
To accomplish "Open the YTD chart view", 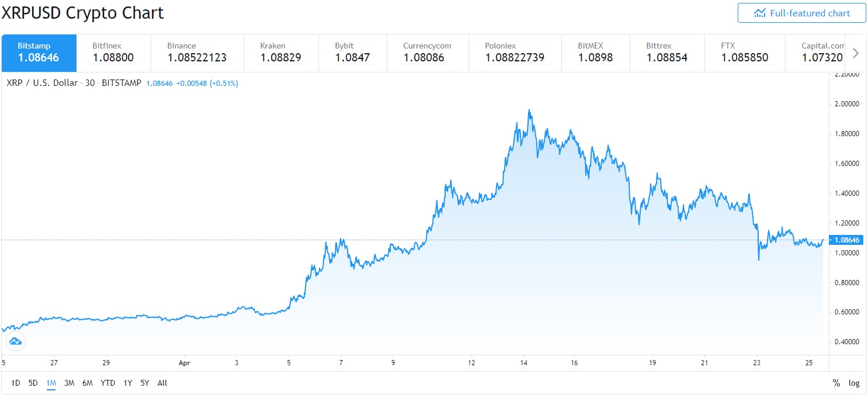I will pyautogui.click(x=107, y=383).
